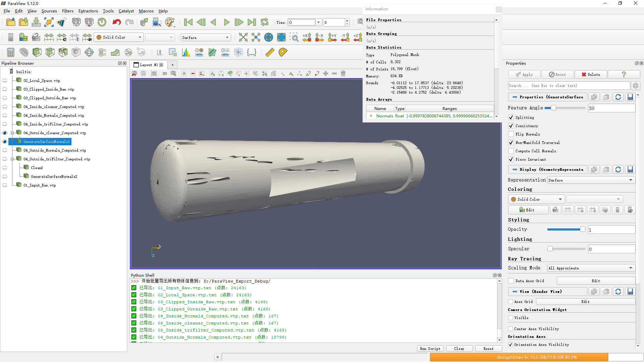Click the Play animation button
Image resolution: width=644 pixels, height=362 pixels.
[226, 22]
